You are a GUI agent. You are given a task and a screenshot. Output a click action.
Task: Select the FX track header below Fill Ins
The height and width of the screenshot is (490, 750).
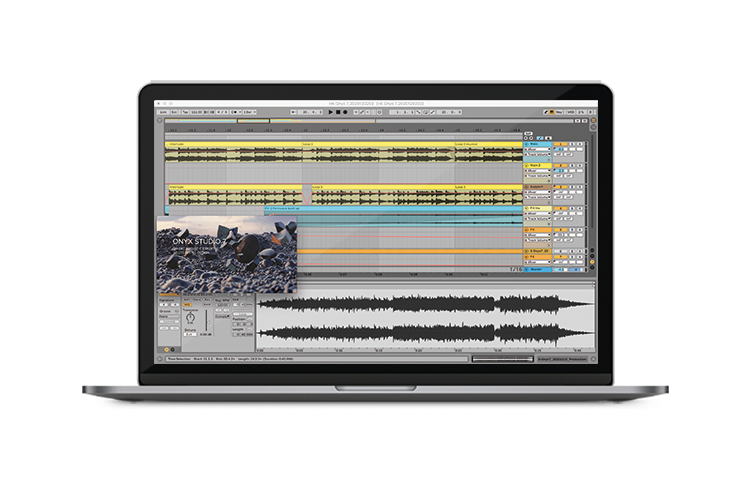point(538,230)
